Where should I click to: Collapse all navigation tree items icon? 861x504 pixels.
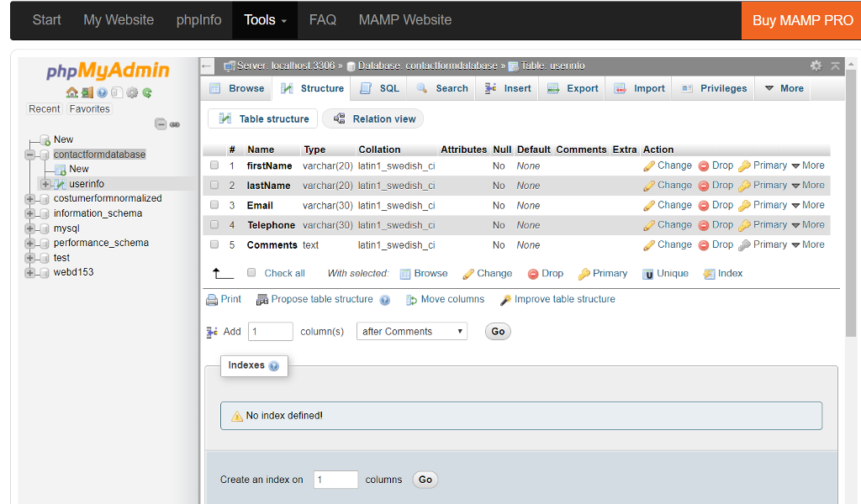pos(161,124)
